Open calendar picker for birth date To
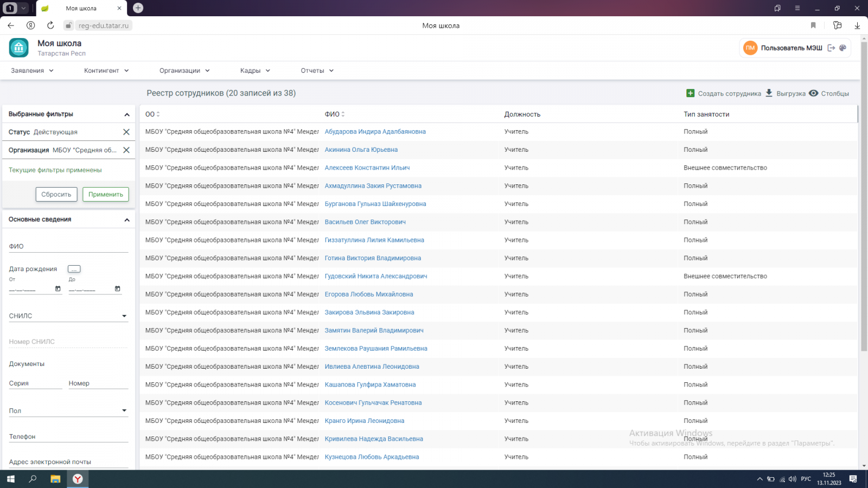Image resolution: width=868 pixels, height=488 pixels. pyautogui.click(x=118, y=288)
